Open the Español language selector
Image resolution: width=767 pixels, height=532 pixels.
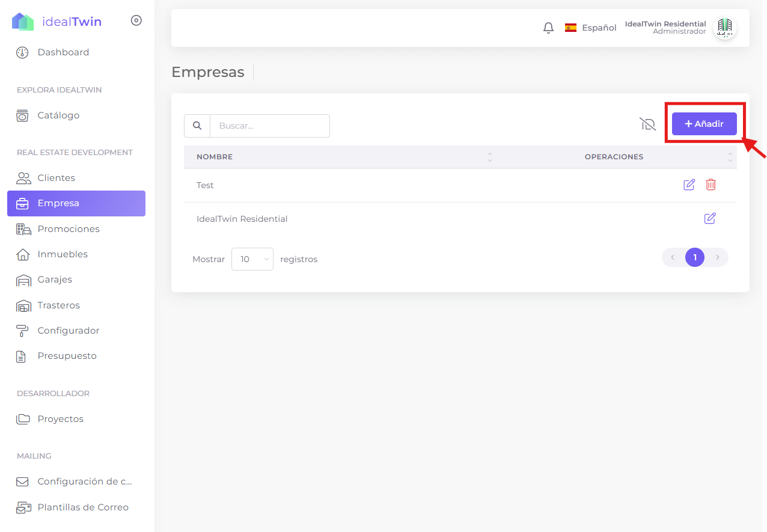[590, 28]
